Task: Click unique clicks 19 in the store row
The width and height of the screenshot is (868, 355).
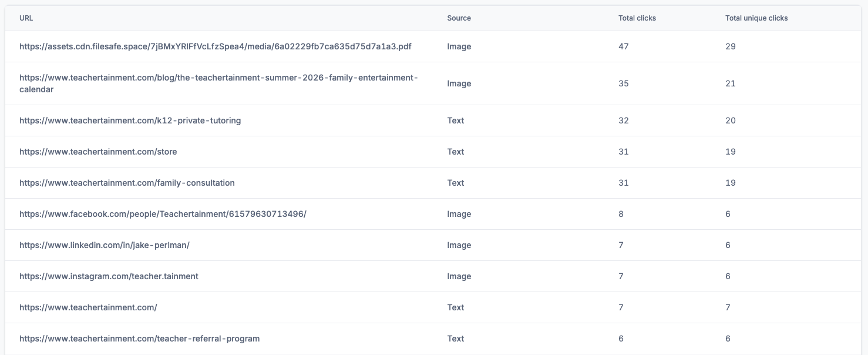Action: point(731,152)
